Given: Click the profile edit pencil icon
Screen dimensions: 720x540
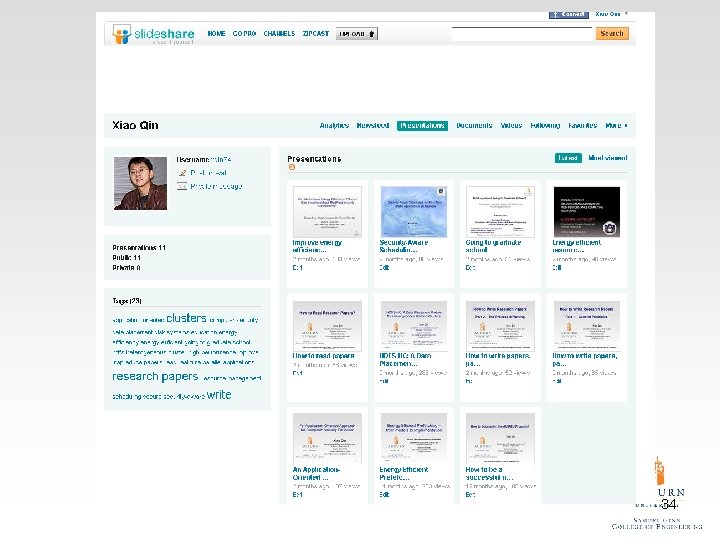Looking at the screenshot, I should click(182, 173).
